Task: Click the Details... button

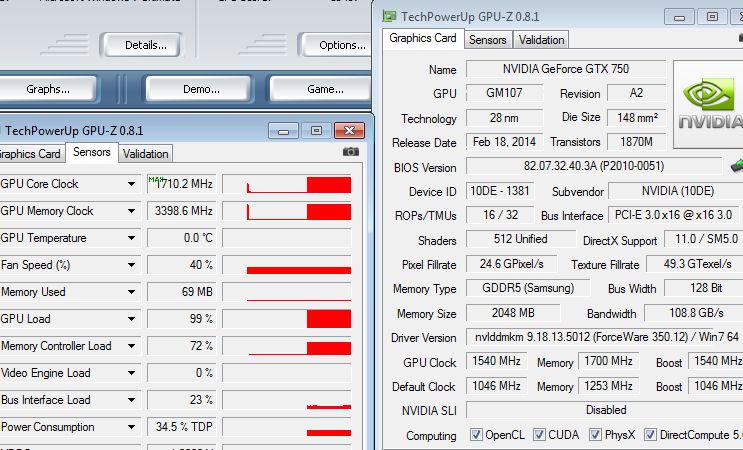Action: [146, 45]
